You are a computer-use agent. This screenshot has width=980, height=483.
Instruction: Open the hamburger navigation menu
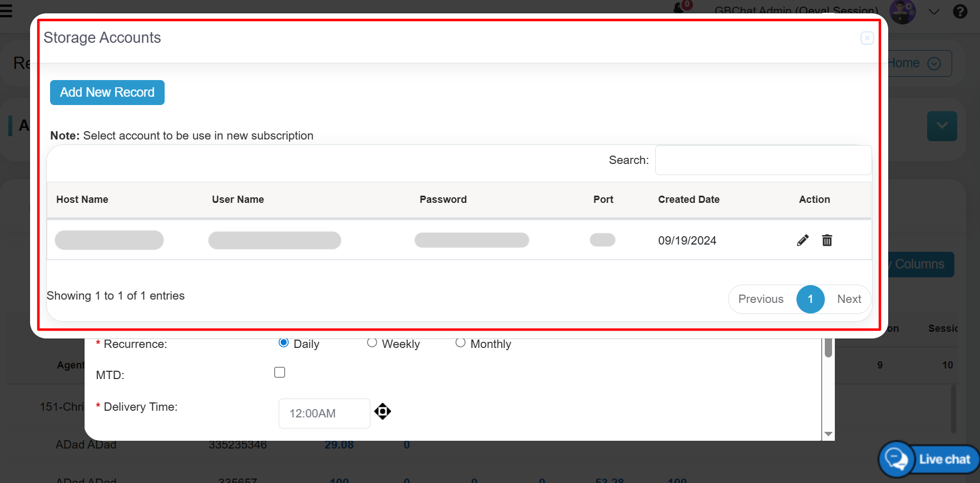pos(6,11)
